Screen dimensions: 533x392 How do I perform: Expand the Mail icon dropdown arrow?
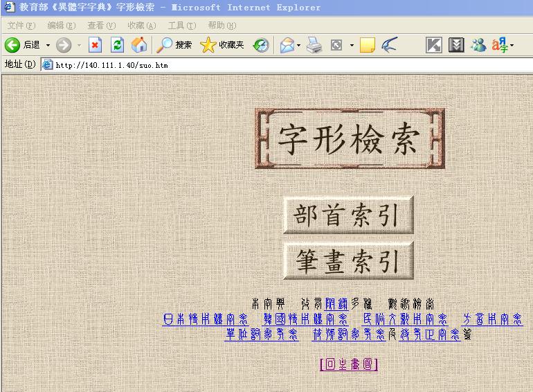click(298, 45)
